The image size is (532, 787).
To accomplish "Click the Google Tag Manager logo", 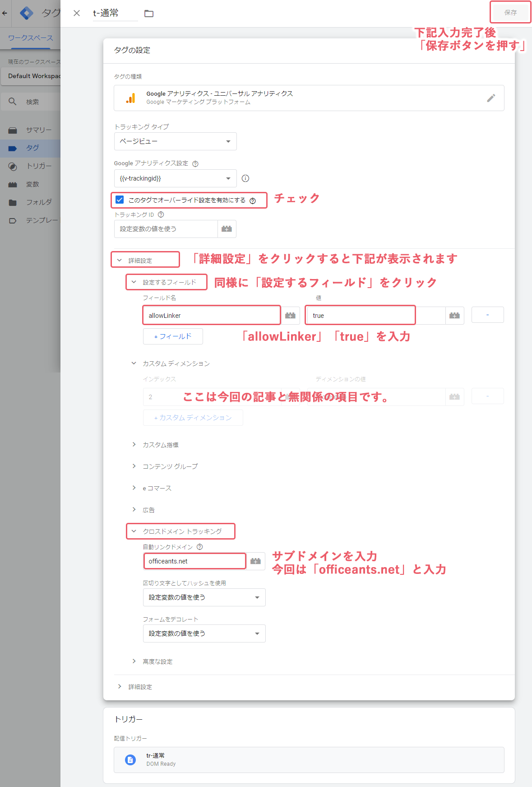I will [27, 13].
